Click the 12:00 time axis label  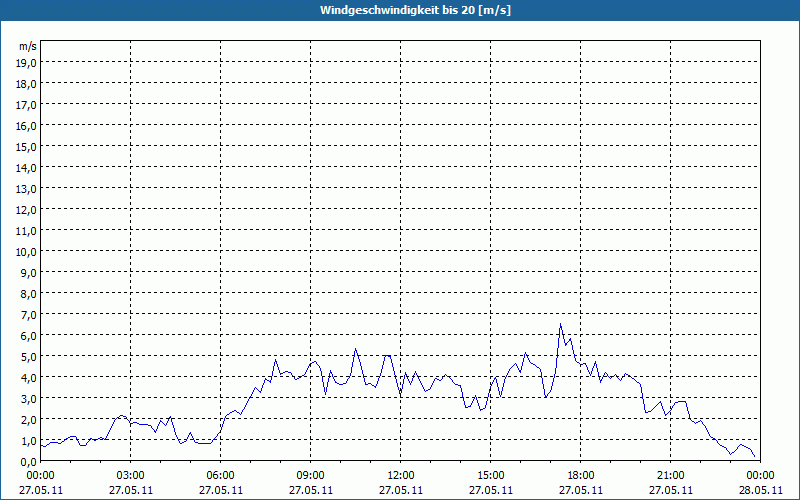pos(401,476)
